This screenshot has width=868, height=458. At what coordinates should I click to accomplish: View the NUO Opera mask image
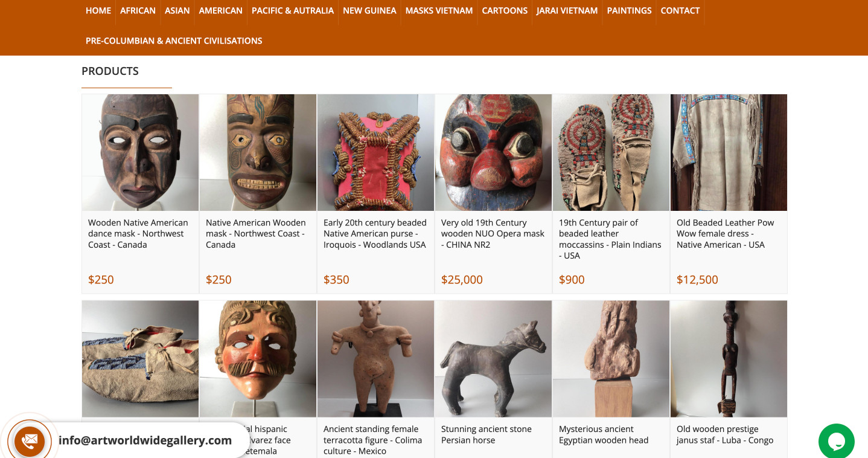pyautogui.click(x=493, y=152)
